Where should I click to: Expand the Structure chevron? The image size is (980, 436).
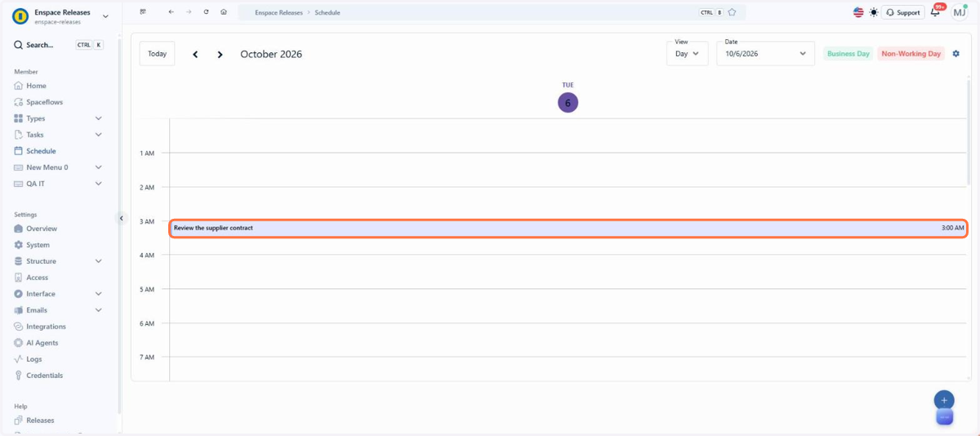[99, 261]
